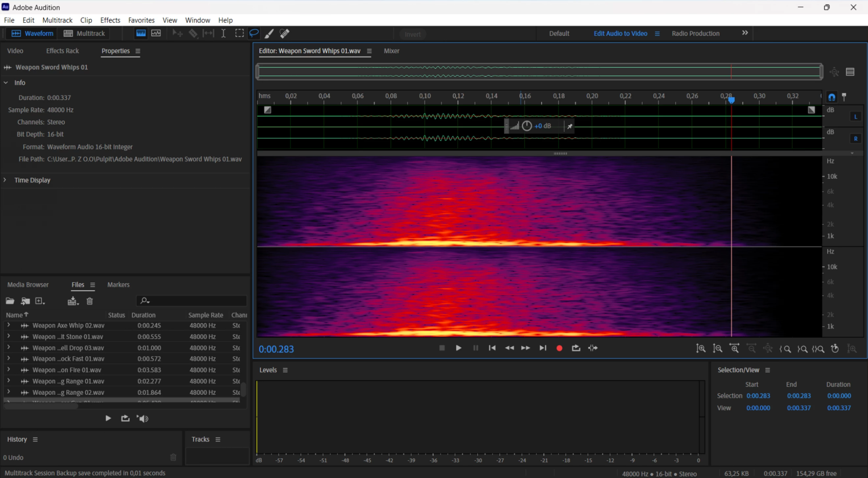Choose the Spot Healing Brush tool
Screen dimensions: 868x478
pyautogui.click(x=285, y=33)
